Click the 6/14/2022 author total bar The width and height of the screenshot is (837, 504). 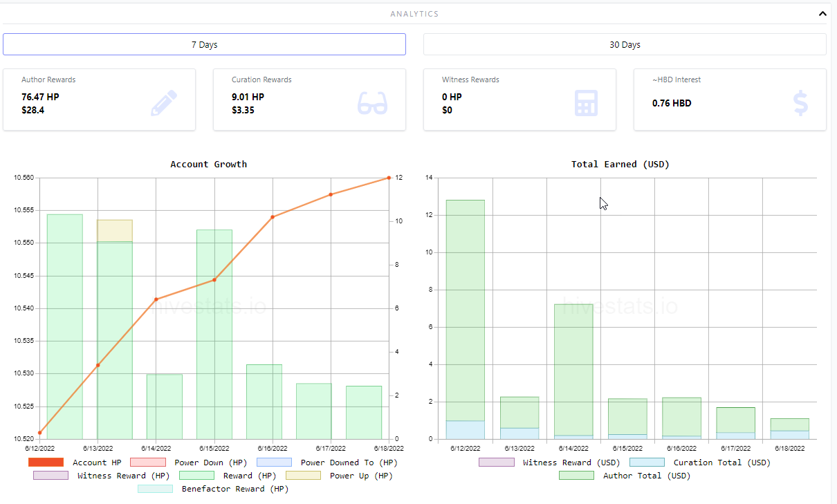[573, 369]
